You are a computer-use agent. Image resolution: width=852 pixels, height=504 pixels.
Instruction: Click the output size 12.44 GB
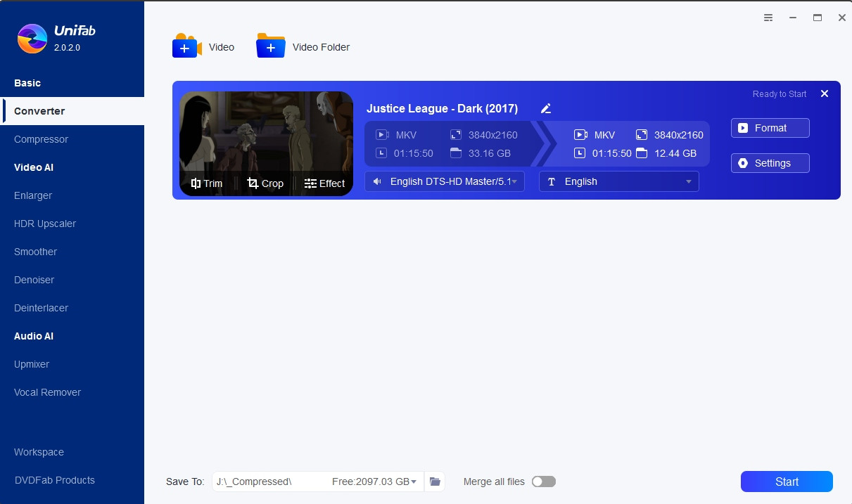[675, 153]
